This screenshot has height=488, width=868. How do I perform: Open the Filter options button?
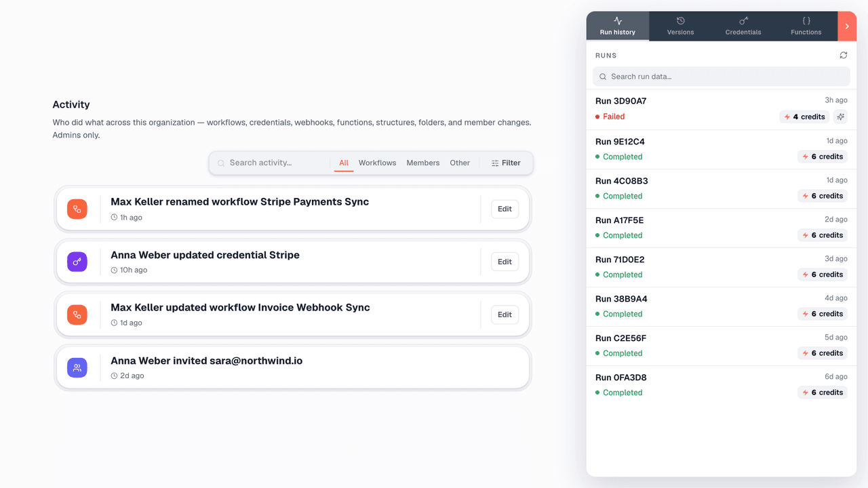point(506,163)
